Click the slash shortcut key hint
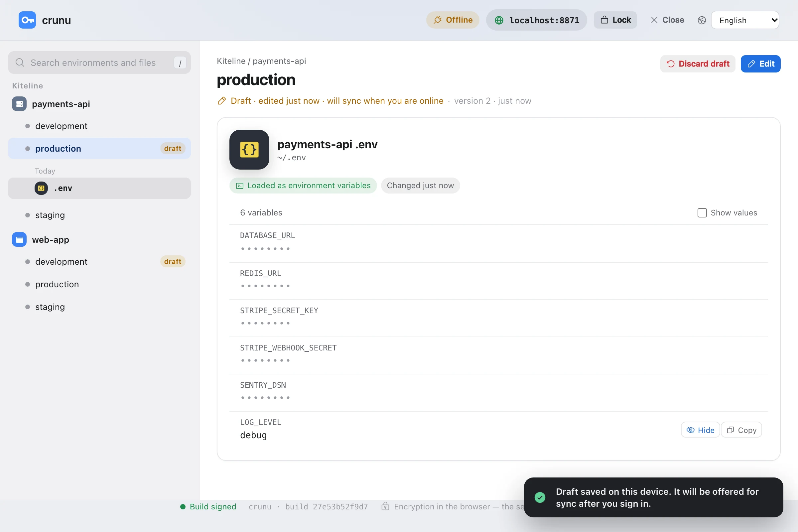Viewport: 798px width, 532px height. click(180, 63)
